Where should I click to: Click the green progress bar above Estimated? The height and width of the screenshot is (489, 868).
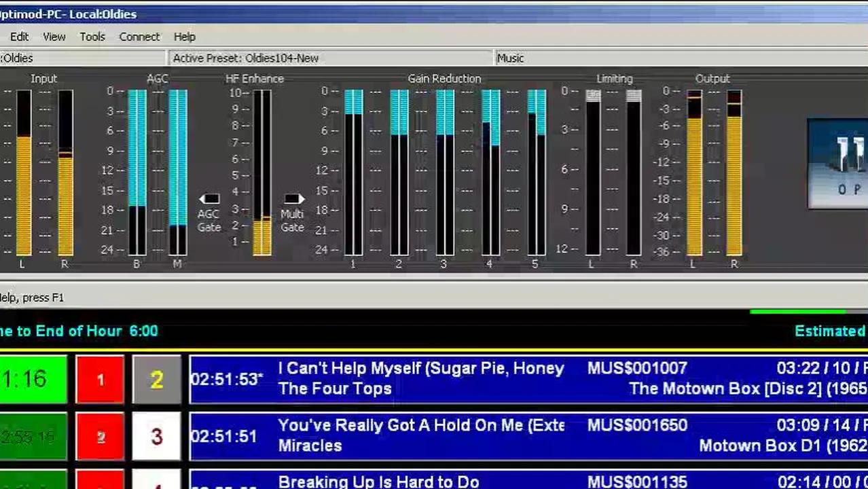[799, 312]
